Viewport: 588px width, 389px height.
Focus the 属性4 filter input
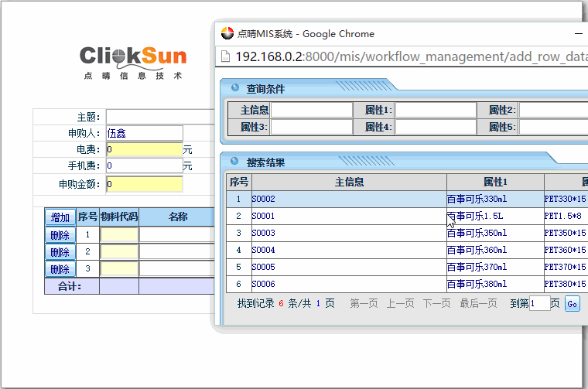pyautogui.click(x=435, y=127)
